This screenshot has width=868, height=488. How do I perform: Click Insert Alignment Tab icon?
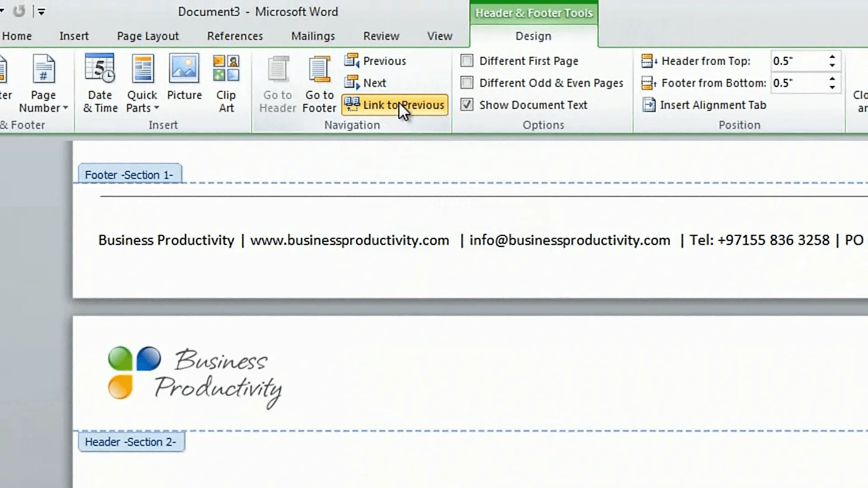coord(649,105)
